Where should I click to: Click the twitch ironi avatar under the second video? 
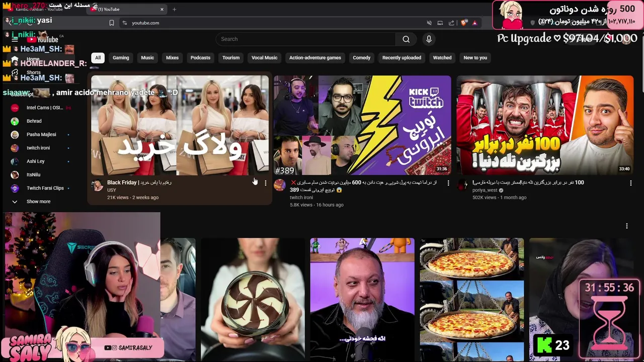tap(280, 185)
